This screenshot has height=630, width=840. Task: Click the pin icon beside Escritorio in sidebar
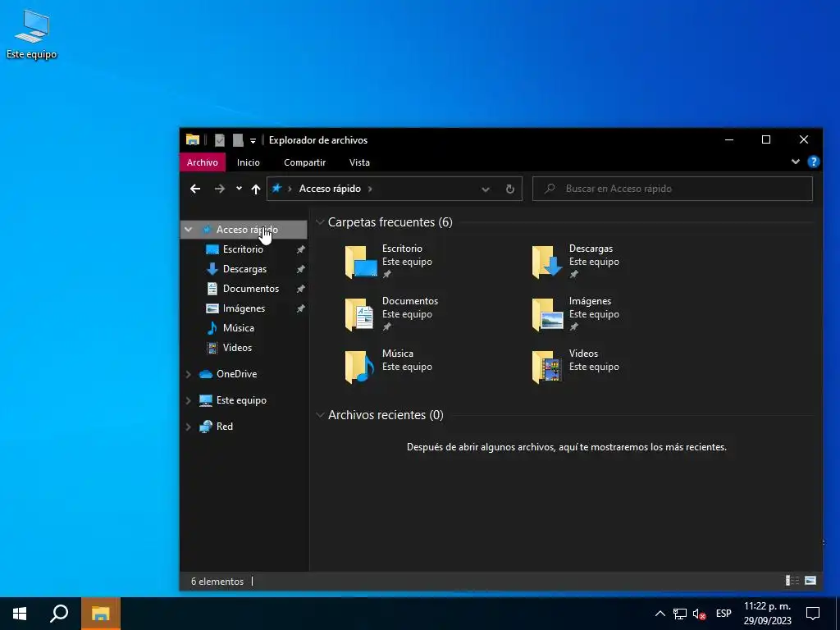coord(300,249)
